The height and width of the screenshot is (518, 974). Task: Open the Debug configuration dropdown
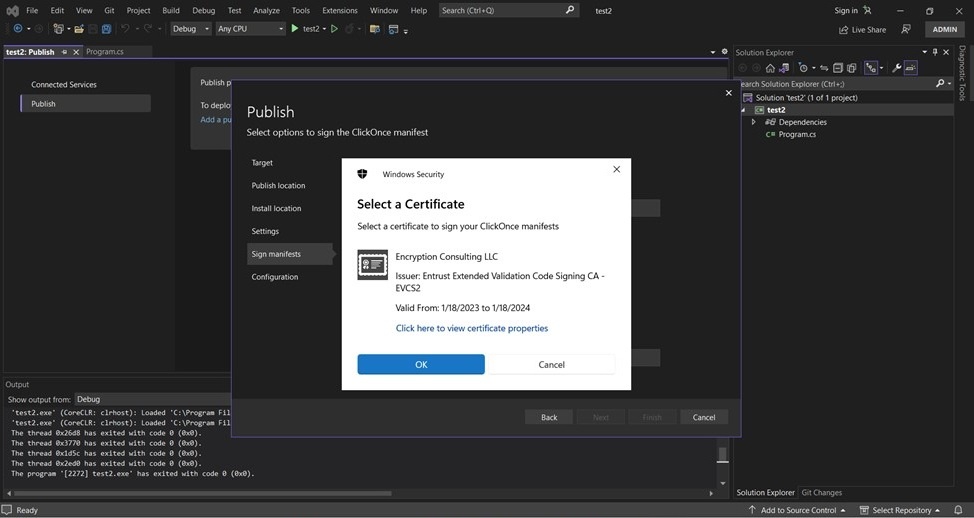coord(191,29)
